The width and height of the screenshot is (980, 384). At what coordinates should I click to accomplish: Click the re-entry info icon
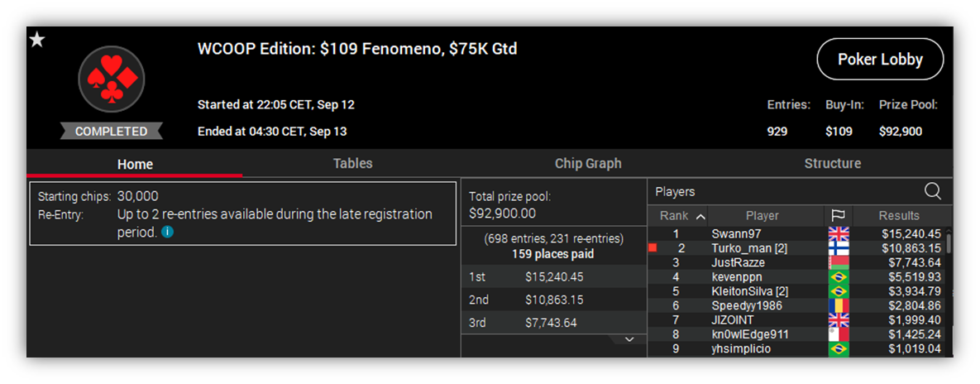click(x=167, y=232)
